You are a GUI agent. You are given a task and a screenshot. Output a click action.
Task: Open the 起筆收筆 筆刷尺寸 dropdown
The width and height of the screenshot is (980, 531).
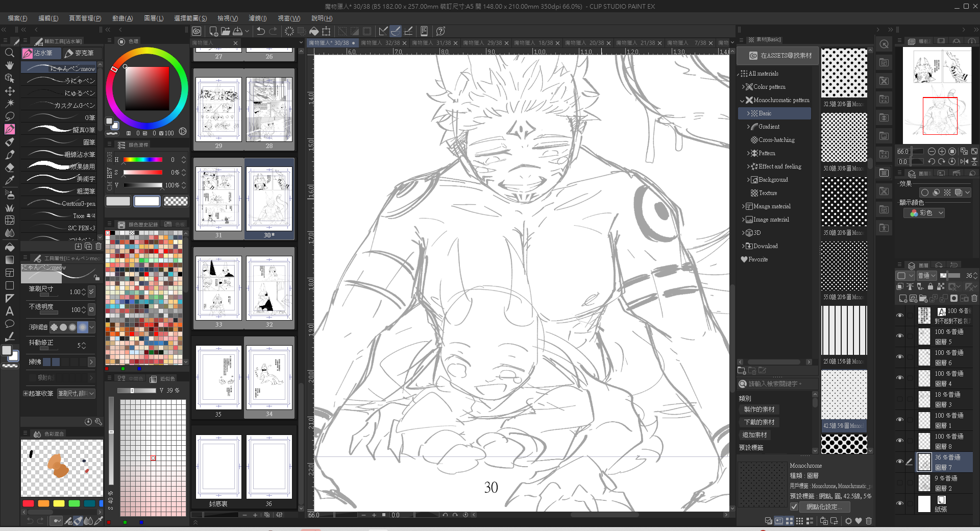(x=77, y=393)
